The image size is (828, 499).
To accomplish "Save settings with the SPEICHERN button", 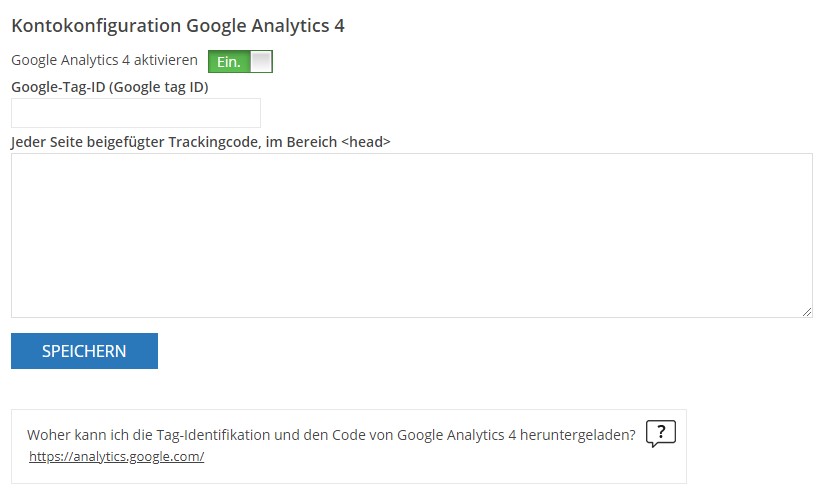I will tap(84, 351).
